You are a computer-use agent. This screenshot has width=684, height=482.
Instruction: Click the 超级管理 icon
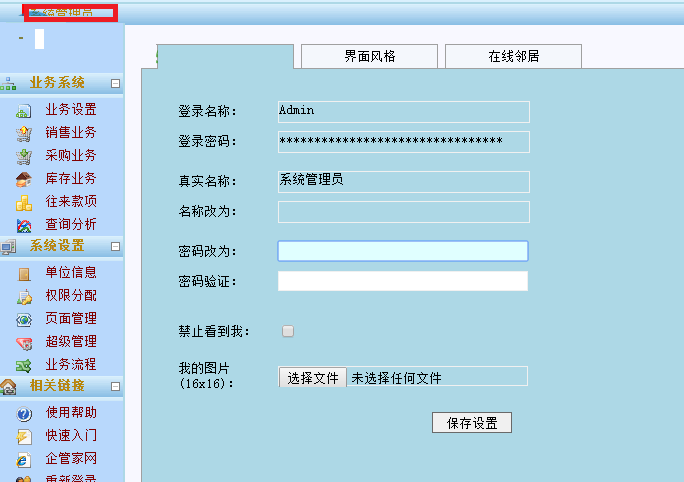tap(24, 343)
